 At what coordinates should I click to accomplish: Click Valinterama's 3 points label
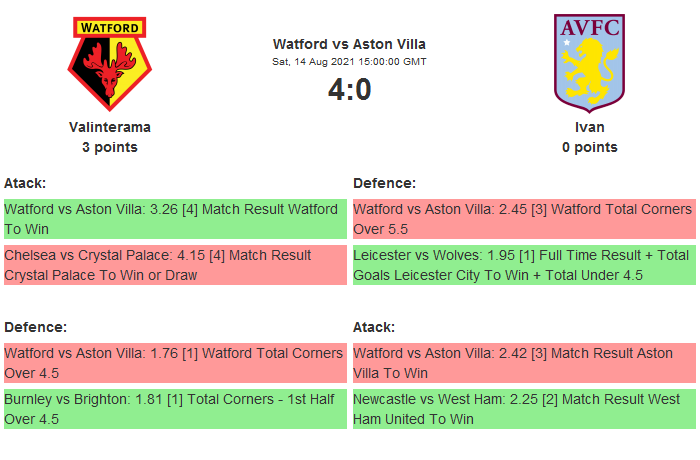pos(110,147)
